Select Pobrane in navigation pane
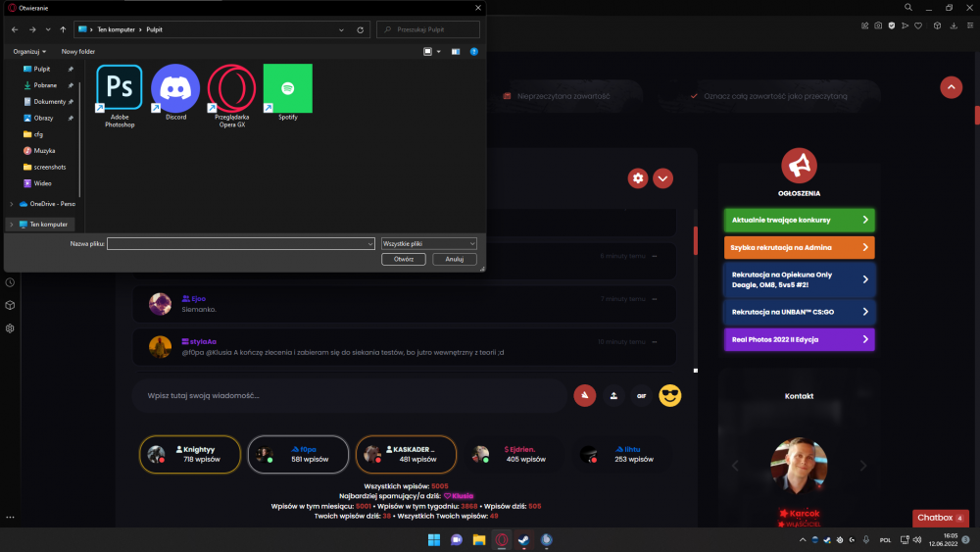 coord(45,85)
